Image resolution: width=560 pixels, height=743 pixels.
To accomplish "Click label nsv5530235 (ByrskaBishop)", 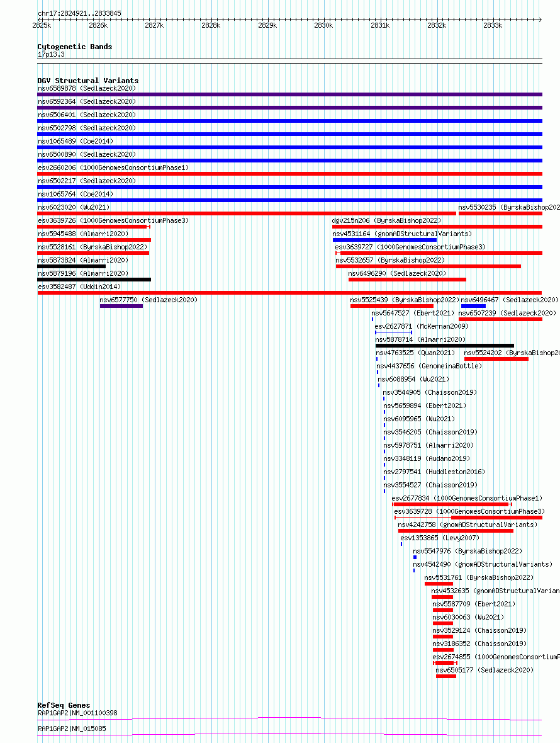I will (x=509, y=208).
